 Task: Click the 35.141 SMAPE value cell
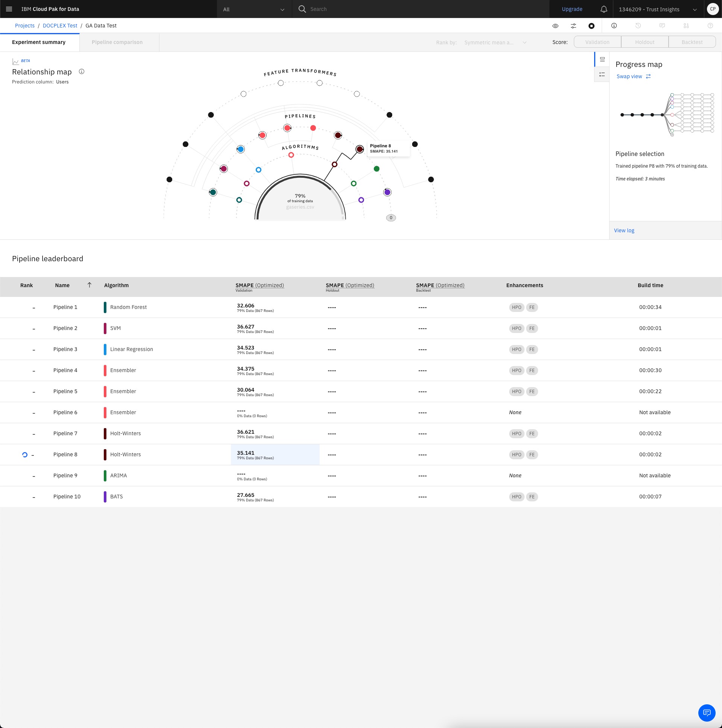[275, 455]
